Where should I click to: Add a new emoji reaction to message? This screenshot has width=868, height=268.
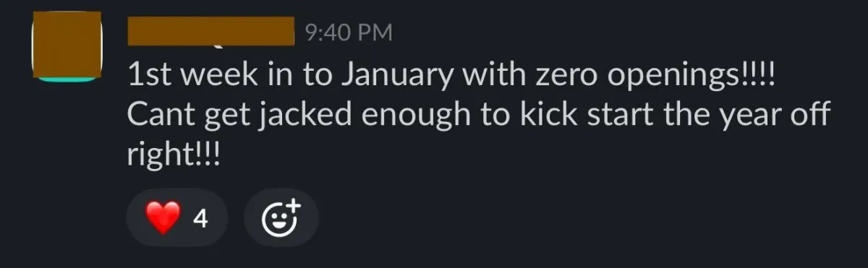pyautogui.click(x=281, y=217)
